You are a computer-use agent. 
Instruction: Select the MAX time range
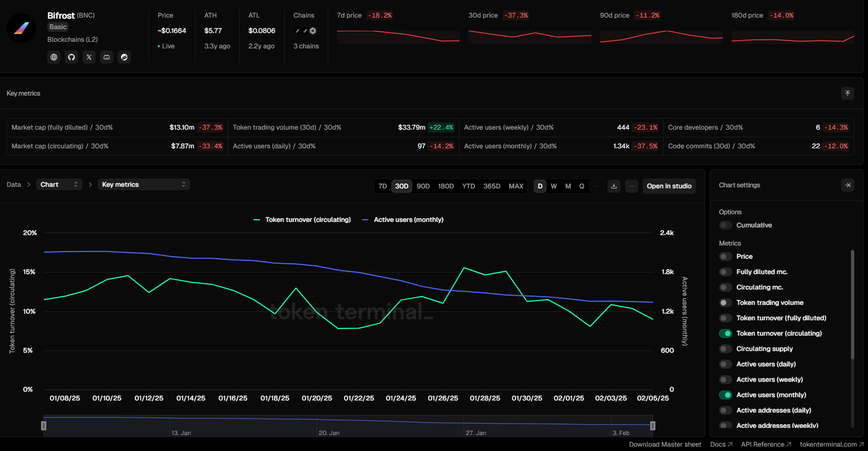pyautogui.click(x=516, y=186)
